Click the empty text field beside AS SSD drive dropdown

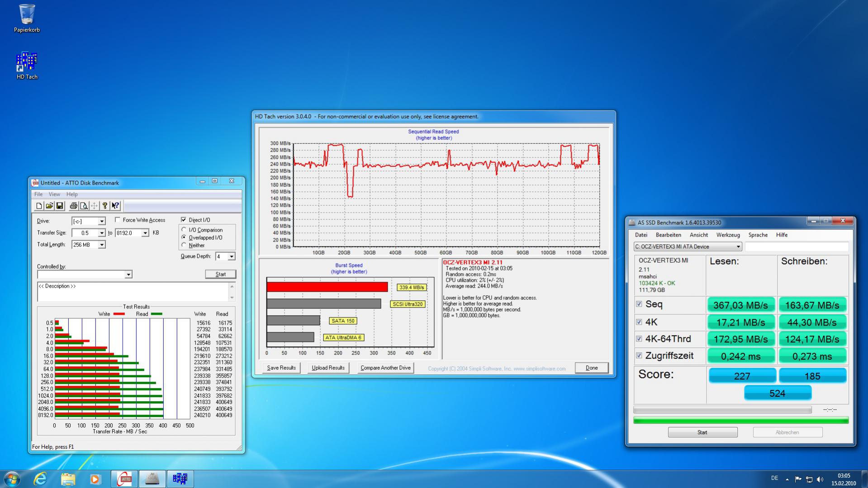coord(797,246)
